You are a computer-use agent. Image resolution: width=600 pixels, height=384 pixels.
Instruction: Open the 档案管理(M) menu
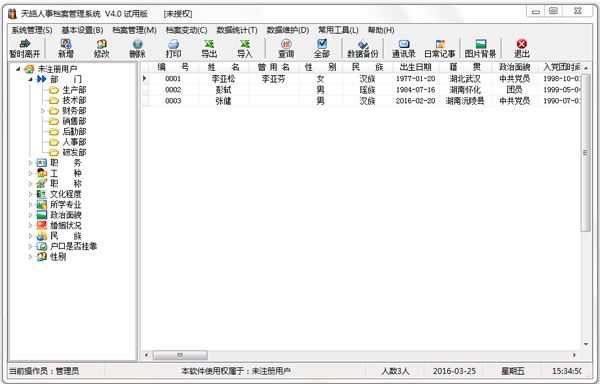click(134, 30)
